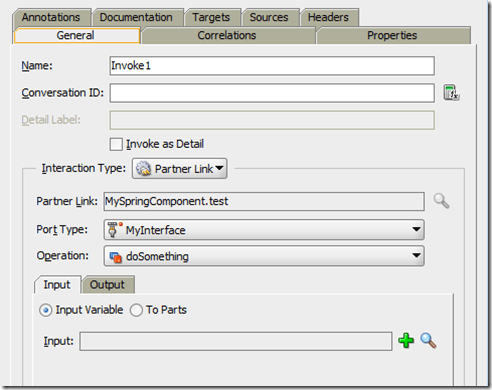Click the 'Port Type:' label

point(62,230)
